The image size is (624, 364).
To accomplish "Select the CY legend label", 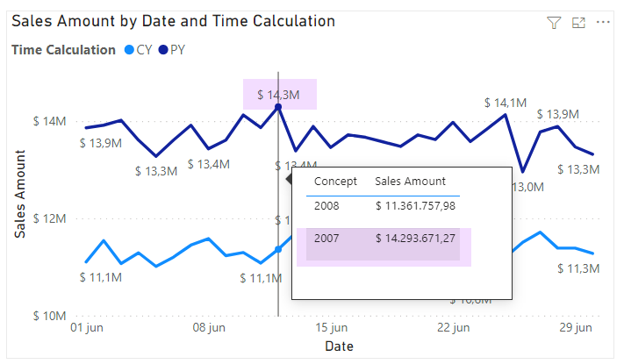I will [x=145, y=50].
